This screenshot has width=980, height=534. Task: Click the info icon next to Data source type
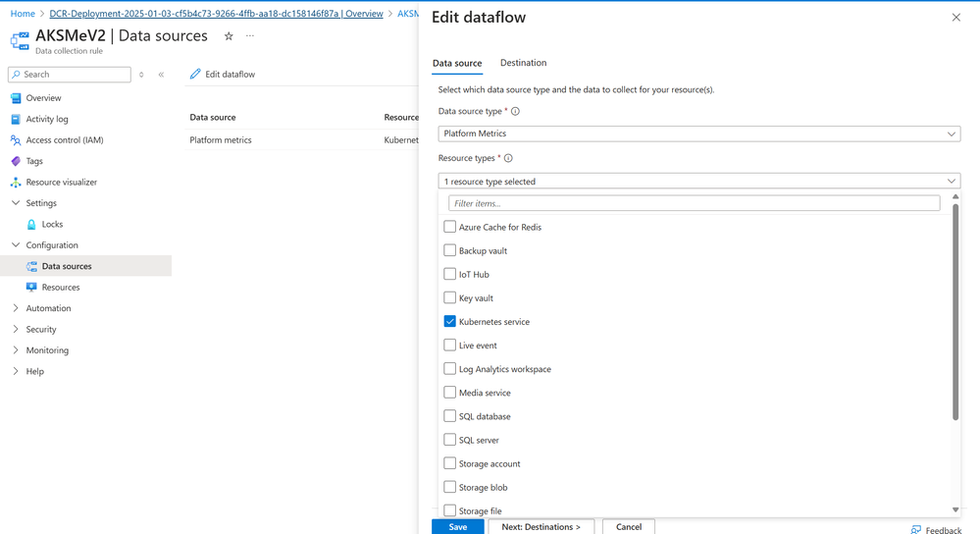pyautogui.click(x=515, y=111)
